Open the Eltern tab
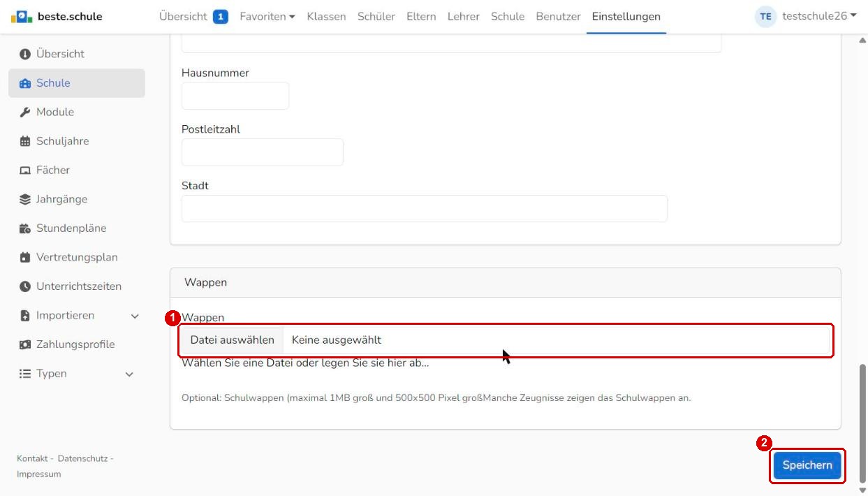Image resolution: width=868 pixels, height=496 pixels. [421, 17]
